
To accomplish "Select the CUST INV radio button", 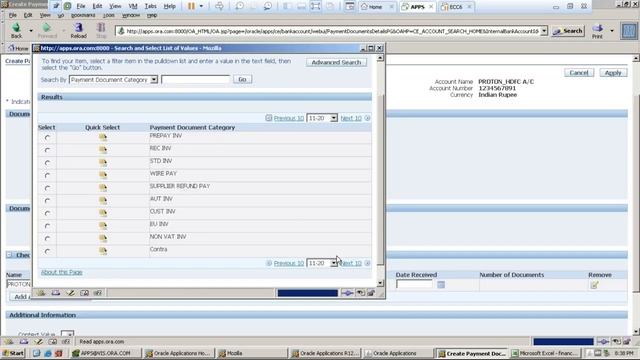I will click(48, 213).
